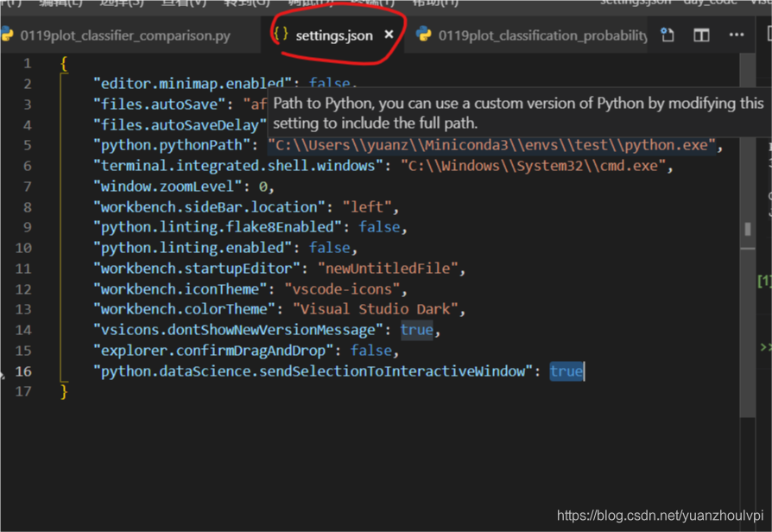Click the Python icon of the classifier_comparison tab
This screenshot has width=772, height=532.
pyautogui.click(x=7, y=35)
